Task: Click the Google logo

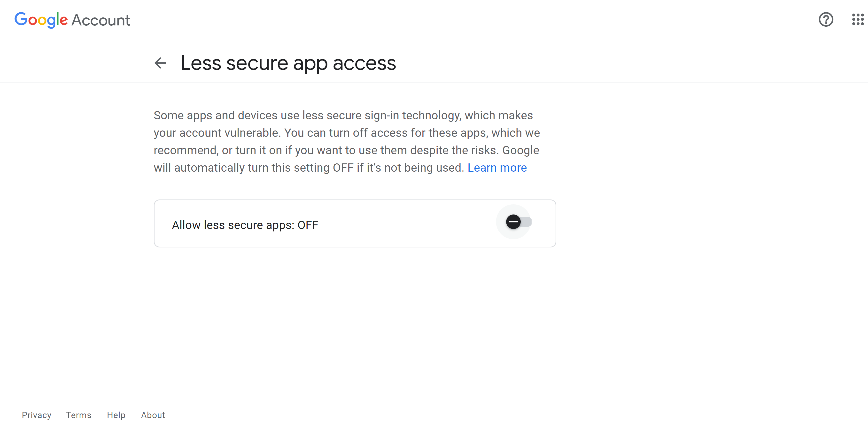Action: pyautogui.click(x=41, y=20)
